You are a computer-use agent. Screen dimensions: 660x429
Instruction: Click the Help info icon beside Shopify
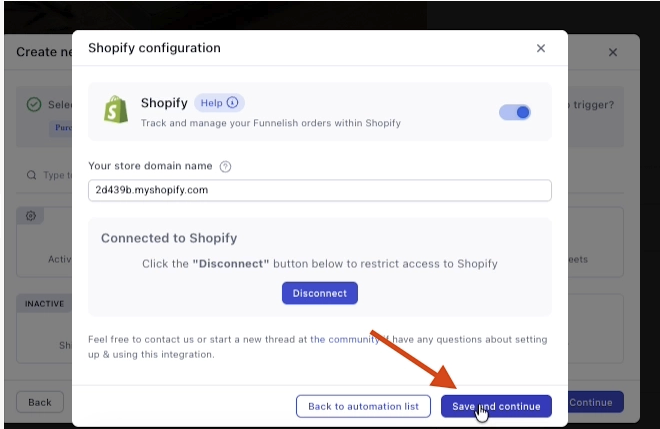pos(233,103)
